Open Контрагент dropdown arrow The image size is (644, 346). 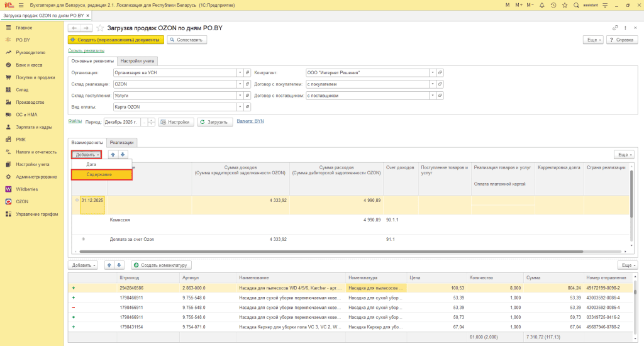click(x=433, y=72)
